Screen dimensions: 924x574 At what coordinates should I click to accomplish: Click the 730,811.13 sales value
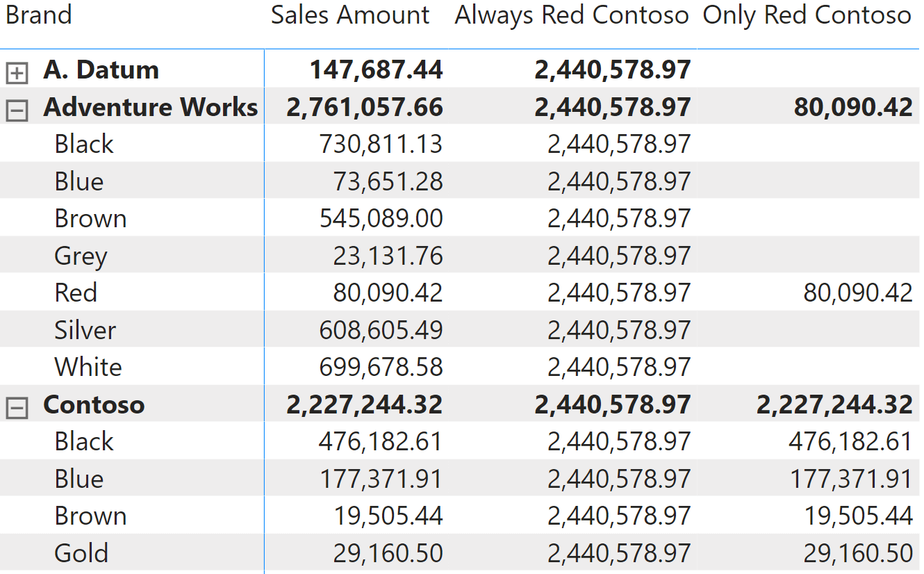381,144
